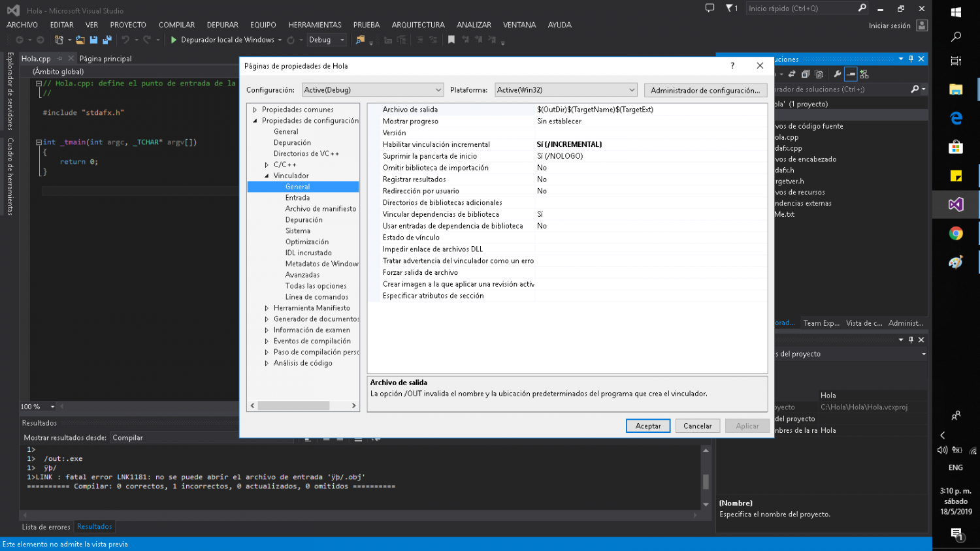Viewport: 980px width, 551px height.
Task: Click the Open File folder icon in the toolbar
Action: [x=80, y=40]
